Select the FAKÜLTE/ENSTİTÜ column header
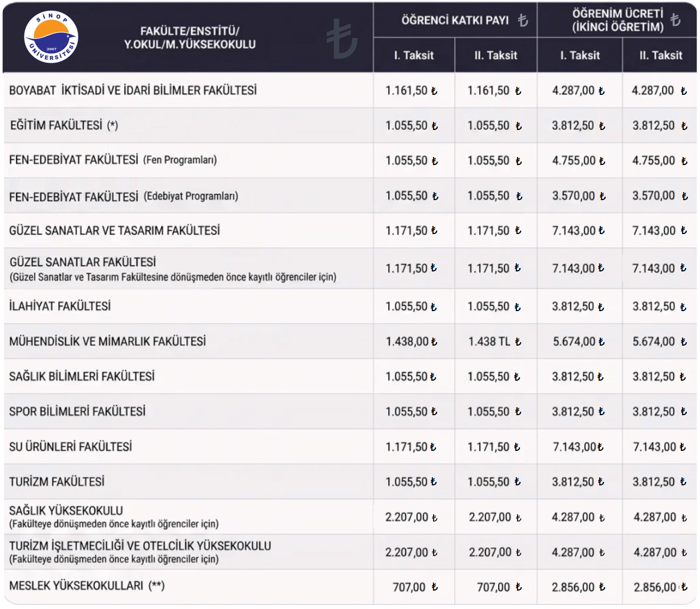 190,37
